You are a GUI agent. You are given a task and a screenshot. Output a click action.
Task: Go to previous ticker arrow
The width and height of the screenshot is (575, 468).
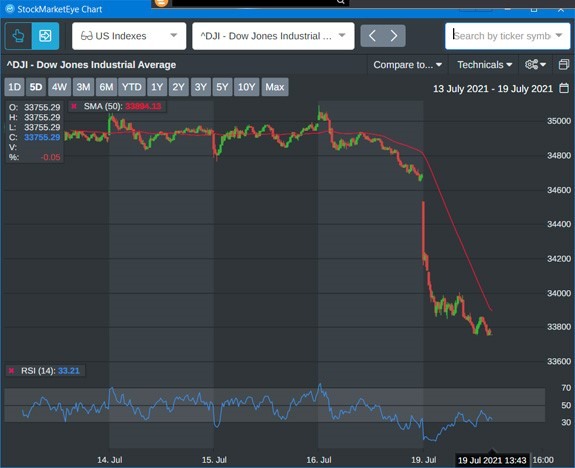[372, 36]
